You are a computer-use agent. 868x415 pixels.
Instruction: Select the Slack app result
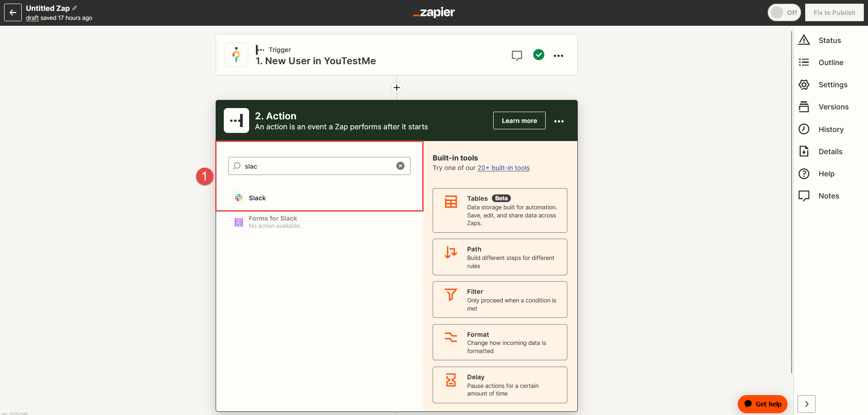[319, 198]
